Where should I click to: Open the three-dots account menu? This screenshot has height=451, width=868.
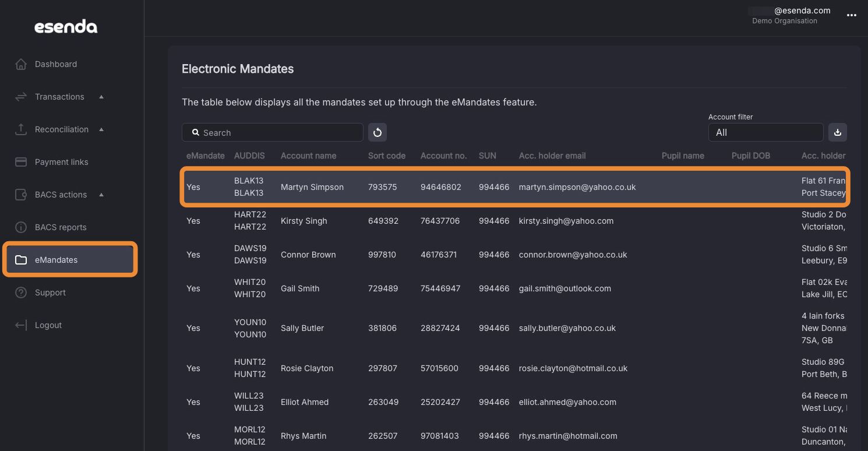[852, 16]
